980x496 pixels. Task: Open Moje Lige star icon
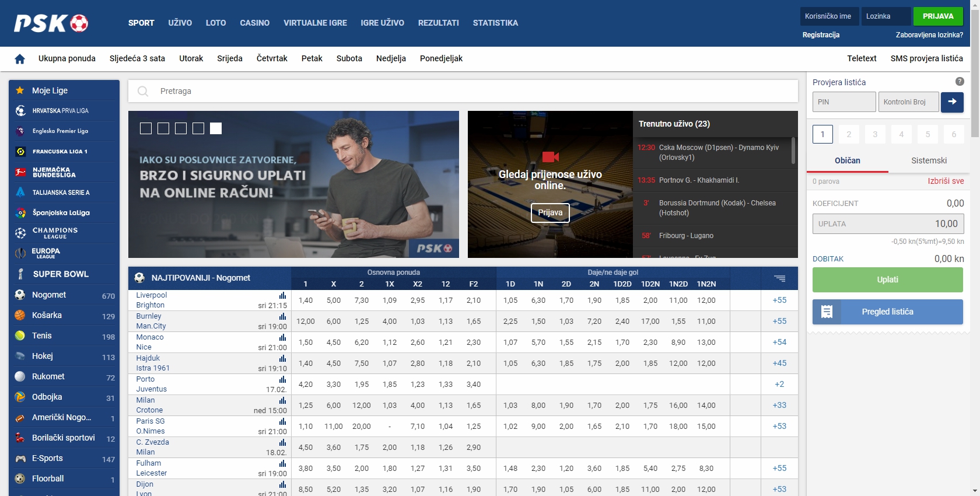point(20,90)
